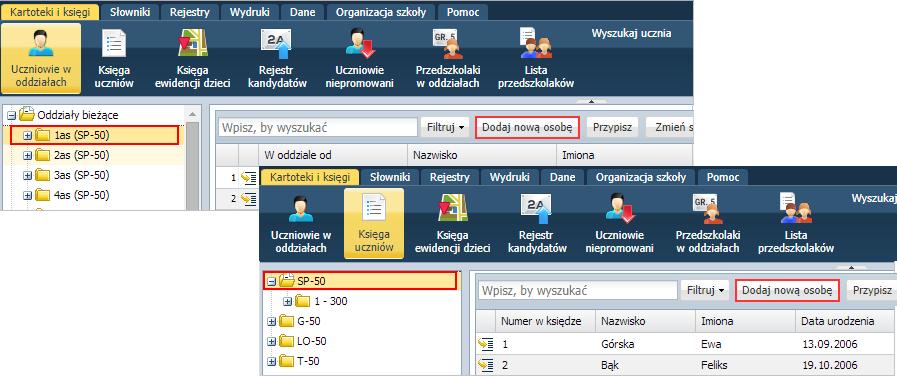Viewport: 897px width, 378px height.
Task: Switch to Rejestry tab in back window
Action: (x=189, y=12)
